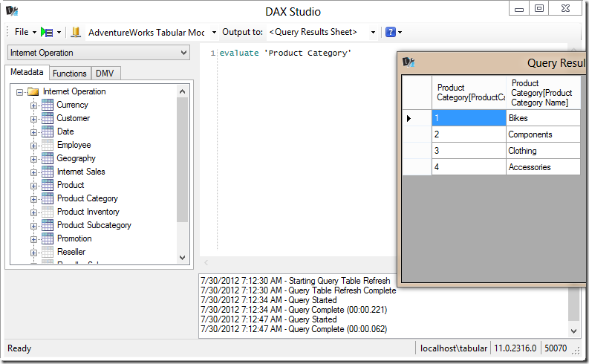Select the Currency tree item label

tap(72, 105)
